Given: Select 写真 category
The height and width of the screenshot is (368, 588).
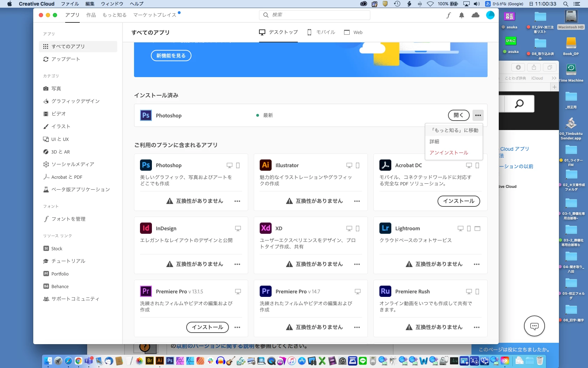Looking at the screenshot, I should click(x=78, y=89).
